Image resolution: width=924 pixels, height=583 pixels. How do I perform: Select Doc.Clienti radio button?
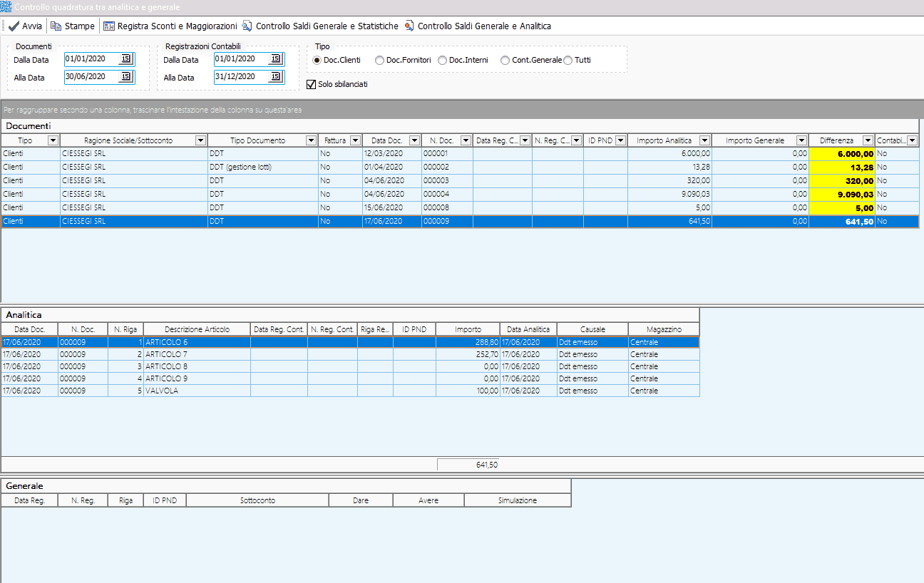pos(317,61)
